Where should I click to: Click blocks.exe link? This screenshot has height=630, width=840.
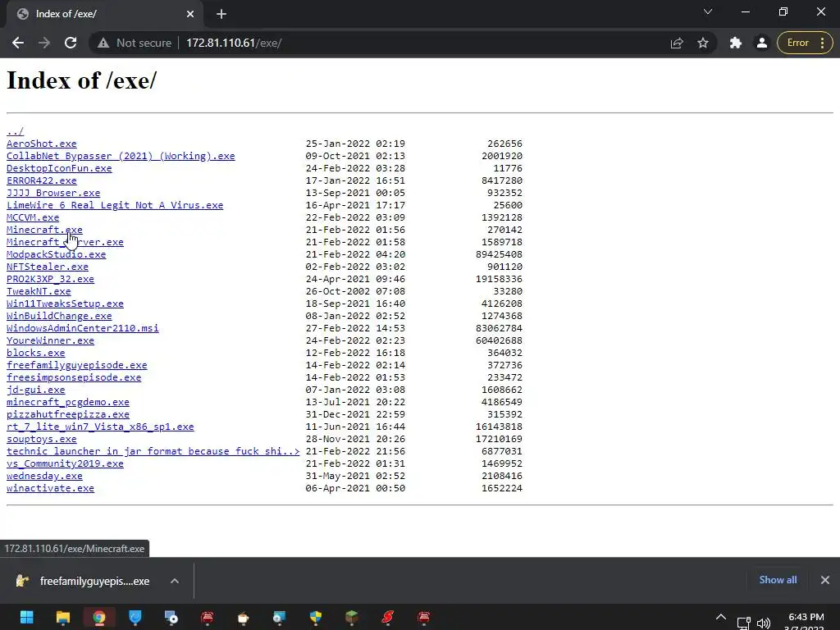[35, 353]
